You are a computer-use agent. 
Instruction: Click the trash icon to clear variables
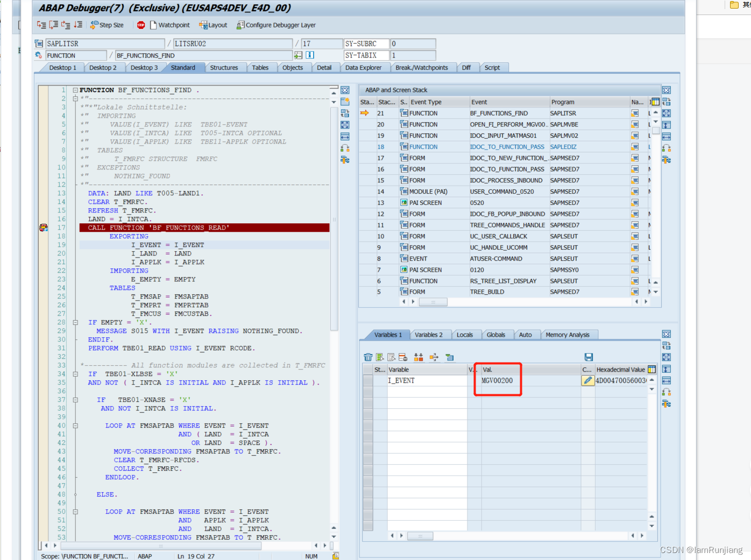(x=369, y=357)
